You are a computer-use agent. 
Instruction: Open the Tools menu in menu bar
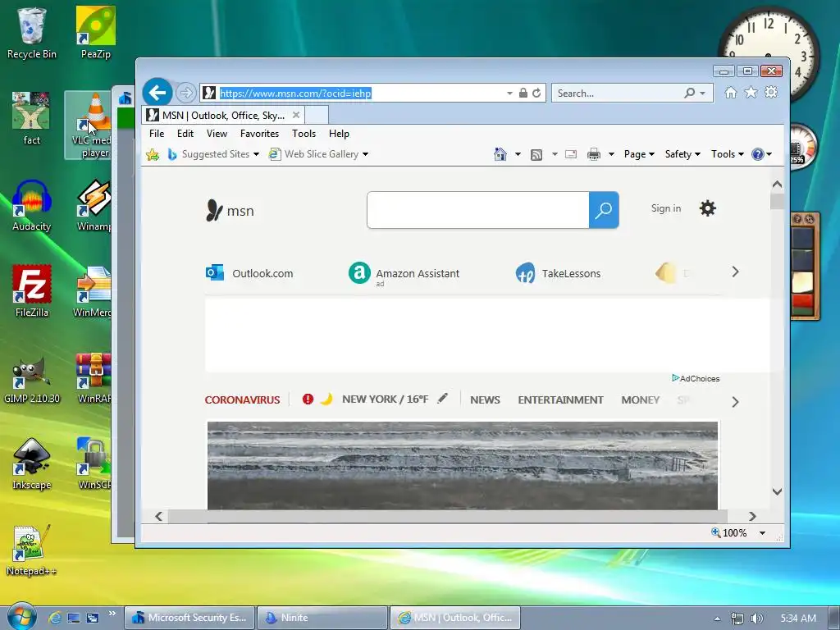coord(304,134)
